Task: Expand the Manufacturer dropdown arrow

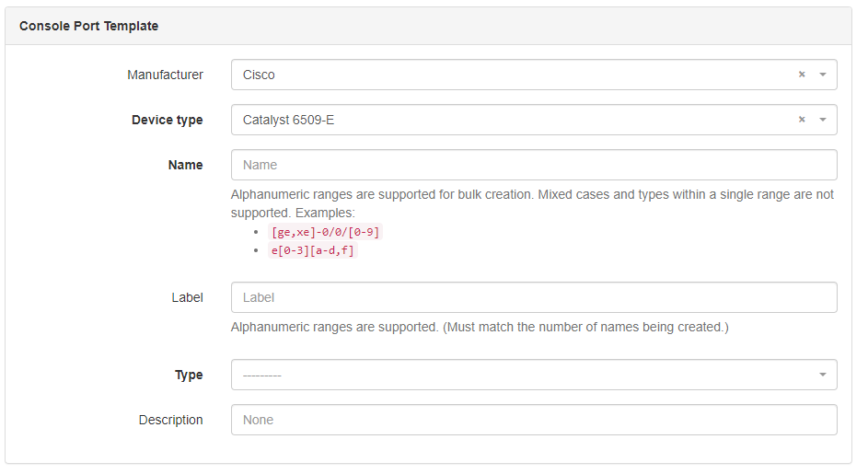Action: point(822,75)
